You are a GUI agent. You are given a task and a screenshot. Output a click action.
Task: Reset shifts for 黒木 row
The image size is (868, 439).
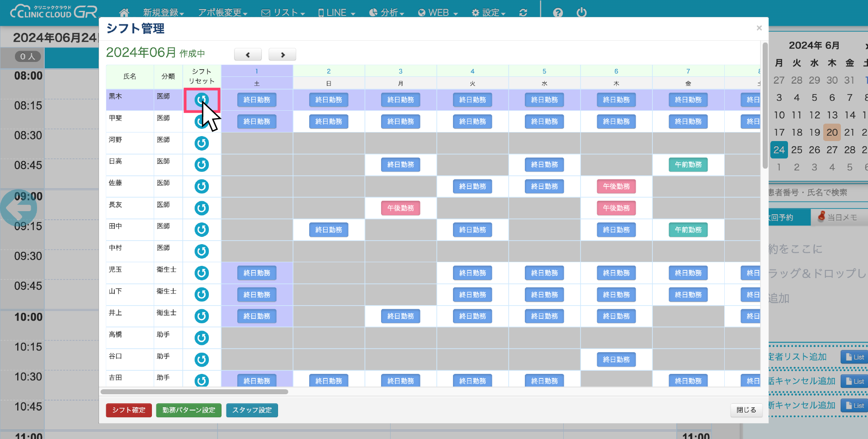[x=202, y=100]
